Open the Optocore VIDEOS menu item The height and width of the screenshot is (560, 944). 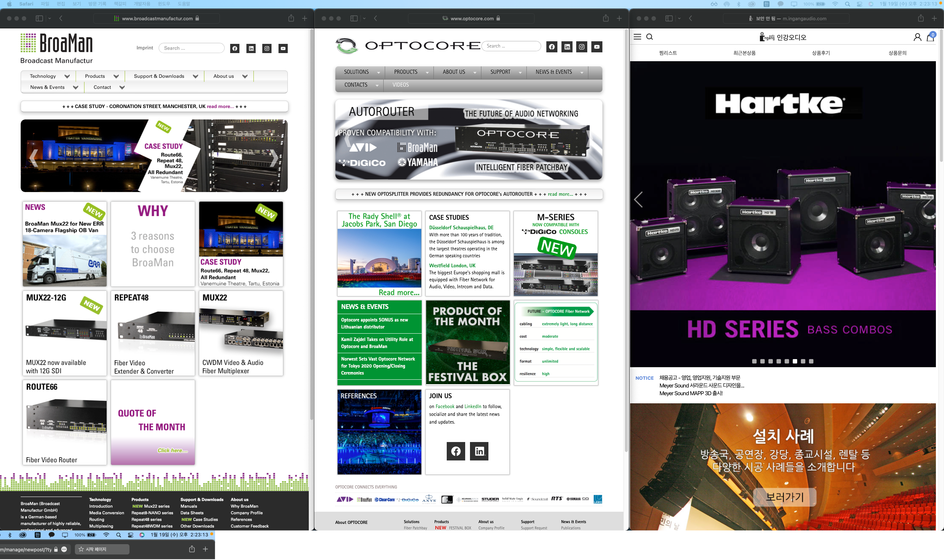coord(400,85)
